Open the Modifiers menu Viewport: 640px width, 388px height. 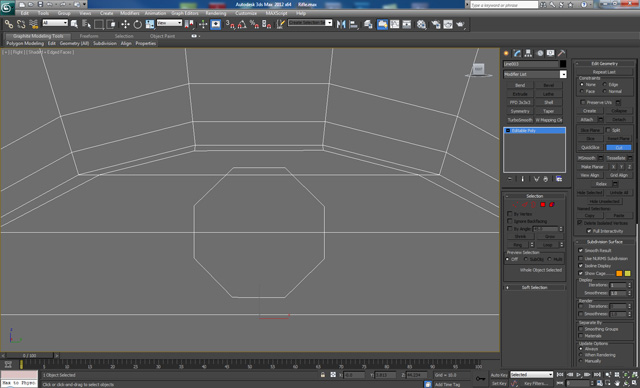[x=130, y=13]
